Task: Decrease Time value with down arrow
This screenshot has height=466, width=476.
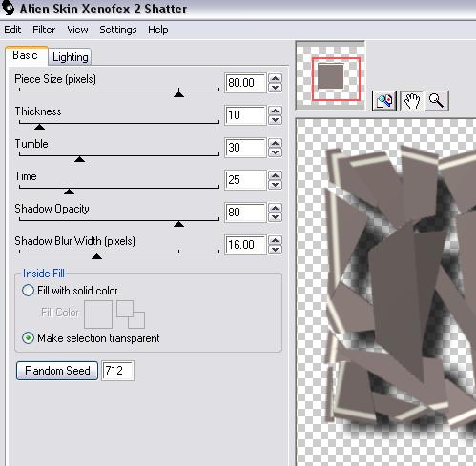Action: tap(275, 185)
